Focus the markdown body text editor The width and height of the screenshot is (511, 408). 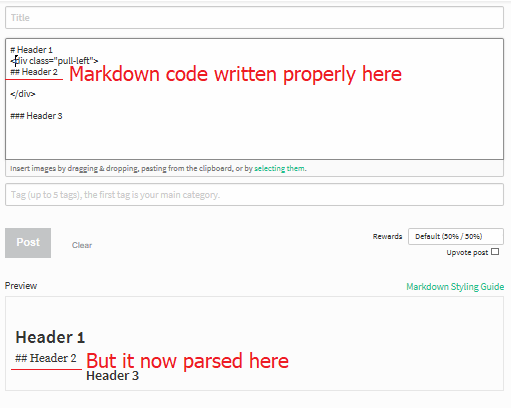tap(254, 99)
